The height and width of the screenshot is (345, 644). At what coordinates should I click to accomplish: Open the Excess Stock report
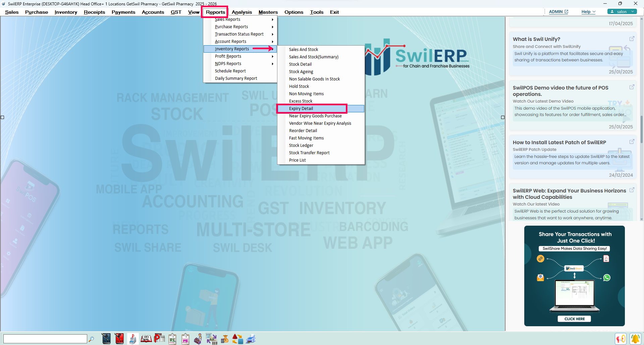(321, 101)
